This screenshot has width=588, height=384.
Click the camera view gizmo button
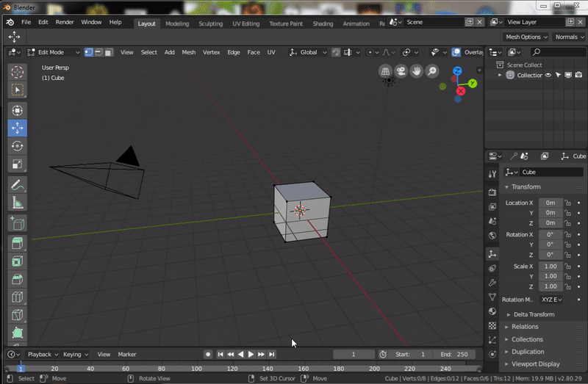pyautogui.click(x=401, y=70)
